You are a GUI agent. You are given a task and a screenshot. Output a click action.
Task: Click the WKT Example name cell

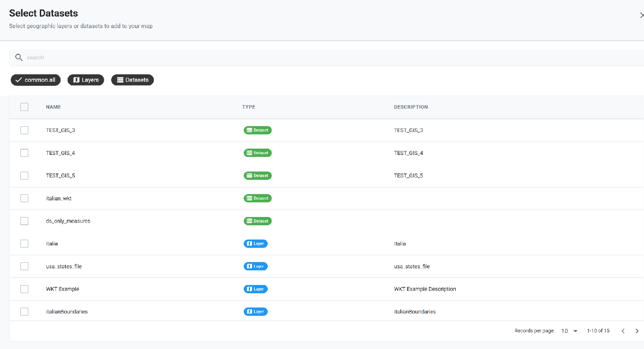(63, 289)
